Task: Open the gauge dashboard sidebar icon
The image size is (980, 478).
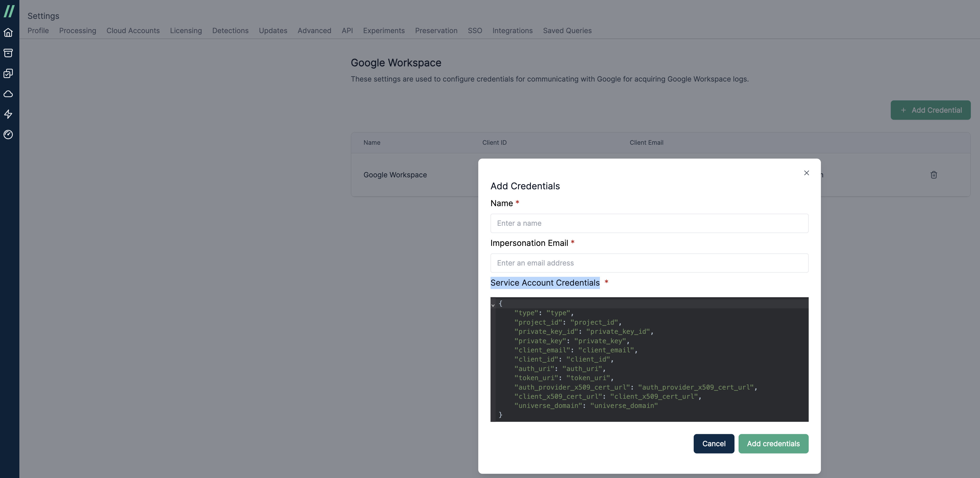Action: (x=8, y=135)
